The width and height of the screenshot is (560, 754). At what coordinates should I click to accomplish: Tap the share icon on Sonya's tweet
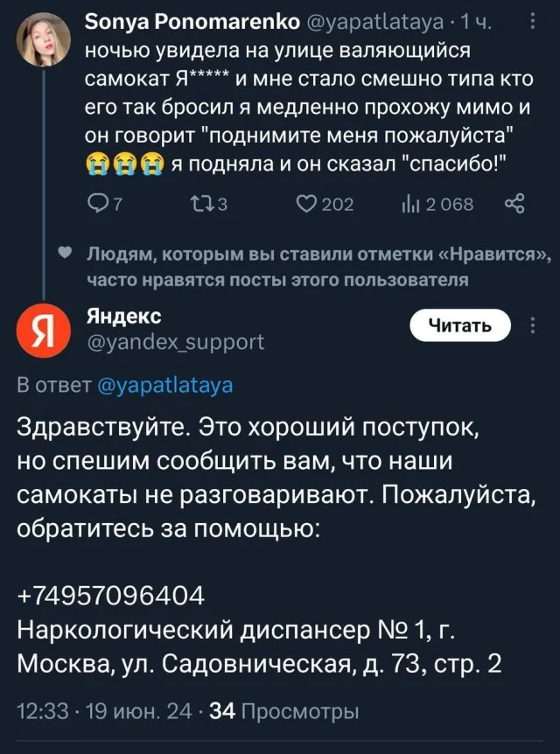(514, 205)
